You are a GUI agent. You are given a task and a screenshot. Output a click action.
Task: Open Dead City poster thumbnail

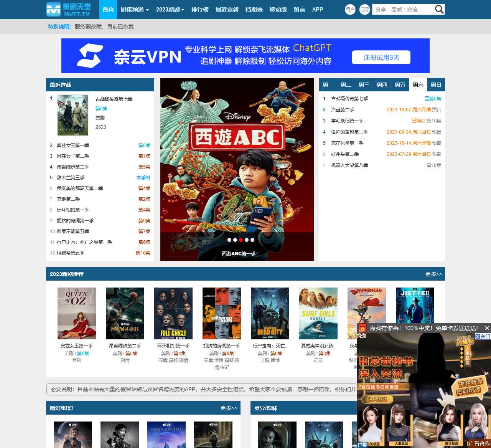[x=270, y=313]
